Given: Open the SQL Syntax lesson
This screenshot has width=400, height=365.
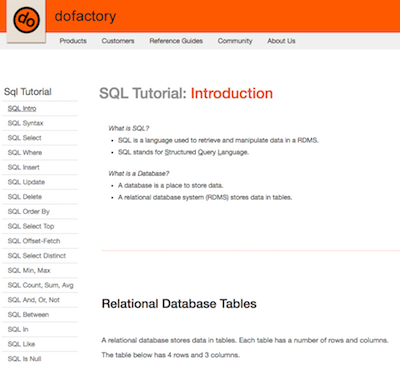Looking at the screenshot, I should (x=26, y=123).
